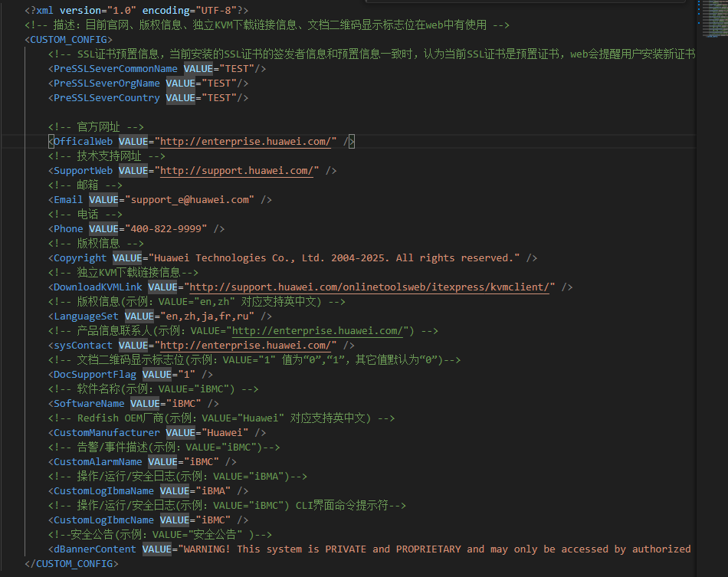Click the PreSSLSeverCountry tag name

click(x=107, y=98)
